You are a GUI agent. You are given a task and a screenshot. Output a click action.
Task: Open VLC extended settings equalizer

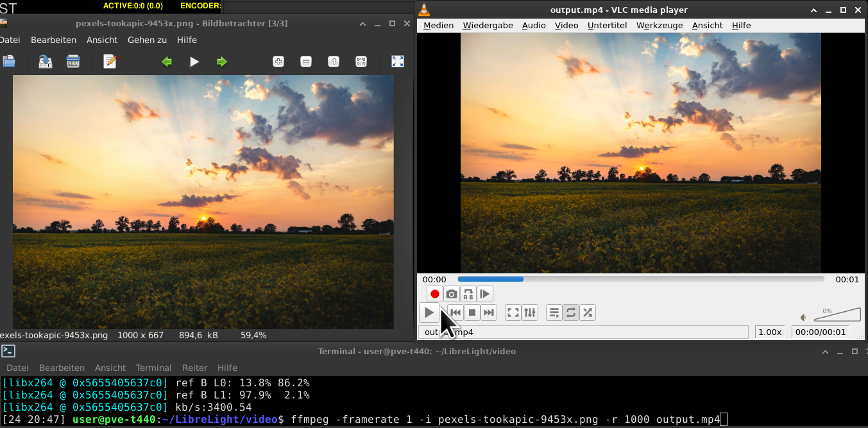pos(530,312)
